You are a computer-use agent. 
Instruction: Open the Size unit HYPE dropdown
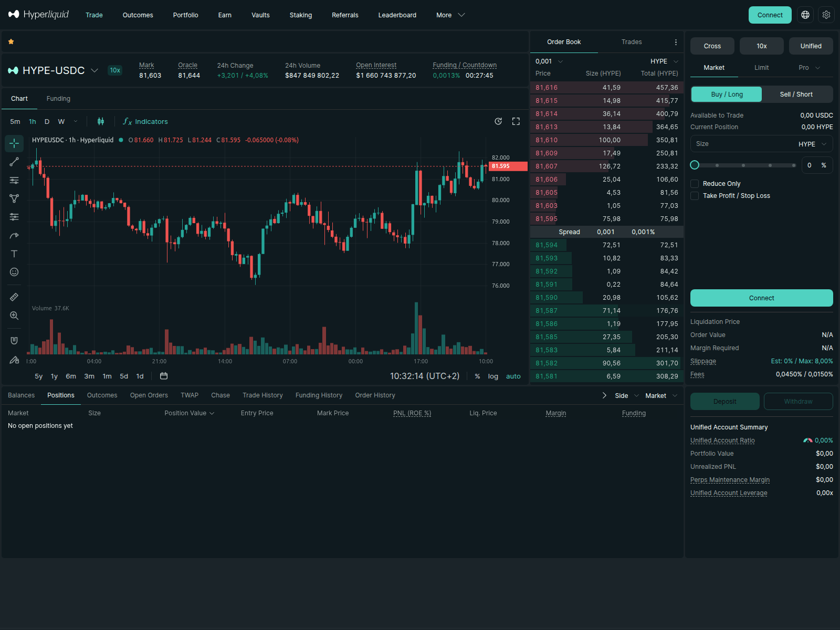click(813, 144)
